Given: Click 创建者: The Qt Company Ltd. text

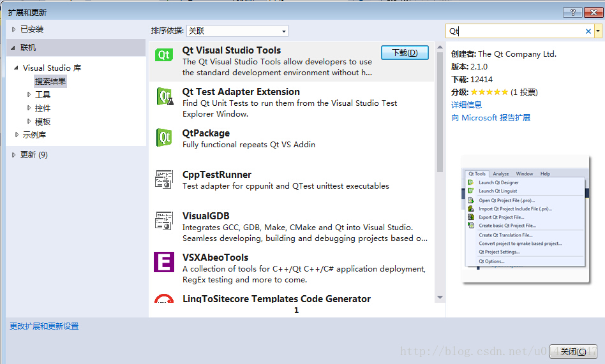Looking at the screenshot, I should pos(504,54).
